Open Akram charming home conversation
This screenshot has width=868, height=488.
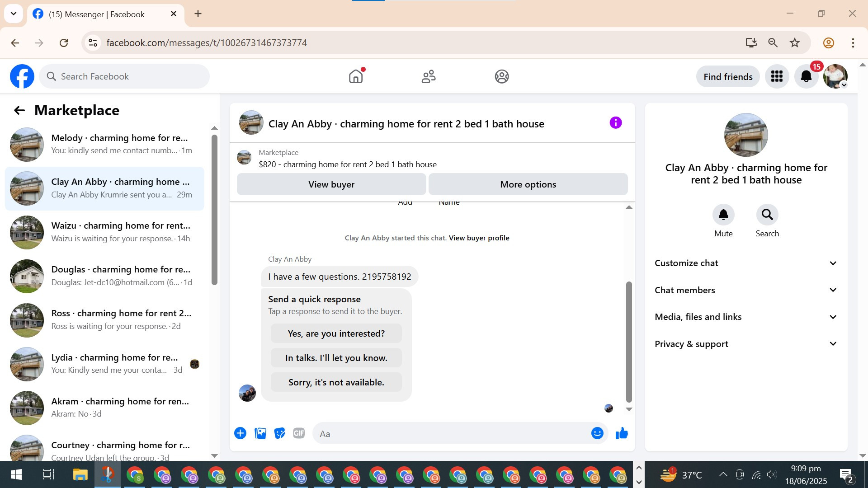pos(104,408)
